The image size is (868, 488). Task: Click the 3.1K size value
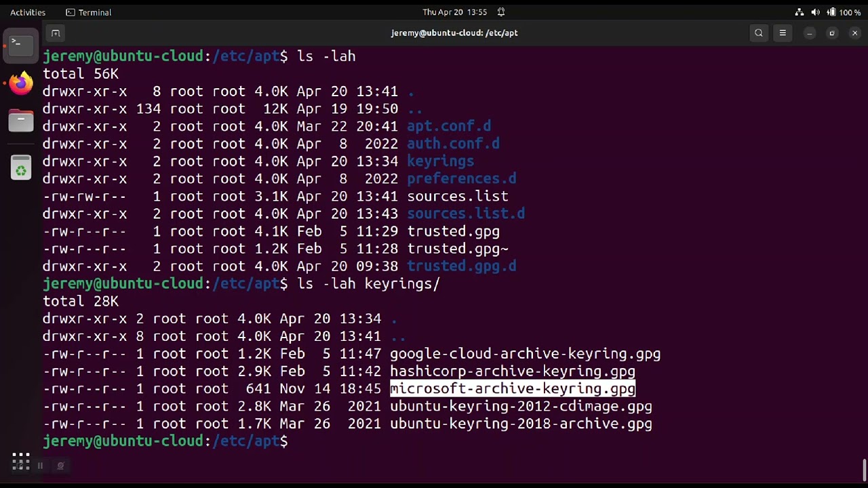point(271,197)
